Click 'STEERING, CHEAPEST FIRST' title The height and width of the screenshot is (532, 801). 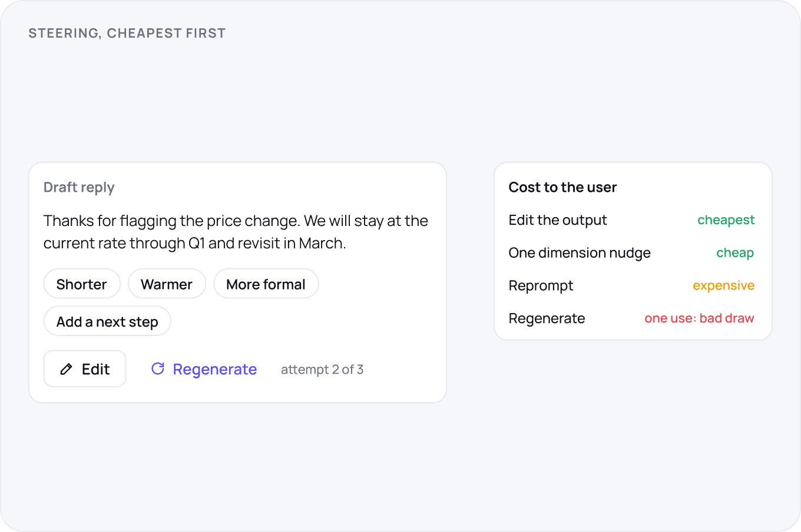coord(127,33)
